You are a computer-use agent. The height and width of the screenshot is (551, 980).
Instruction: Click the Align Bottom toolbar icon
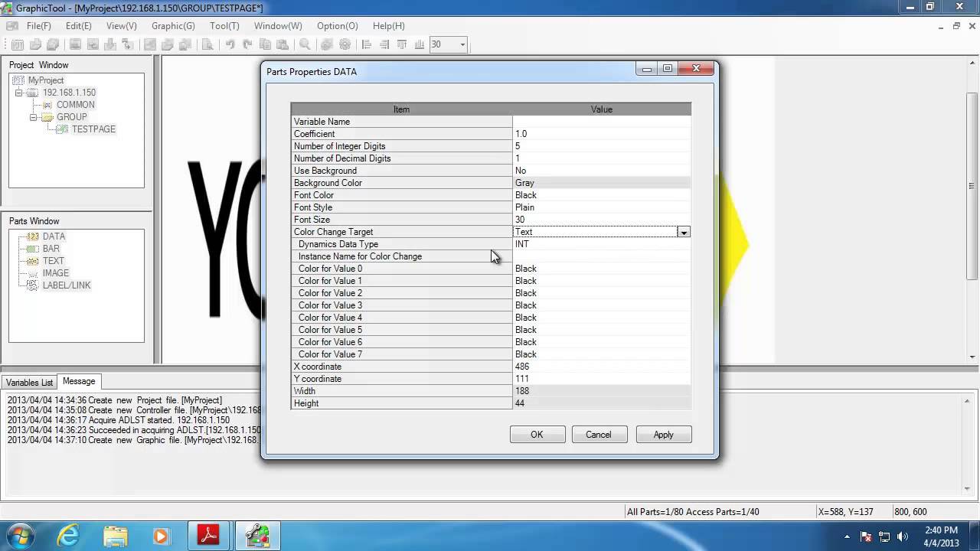tap(420, 44)
